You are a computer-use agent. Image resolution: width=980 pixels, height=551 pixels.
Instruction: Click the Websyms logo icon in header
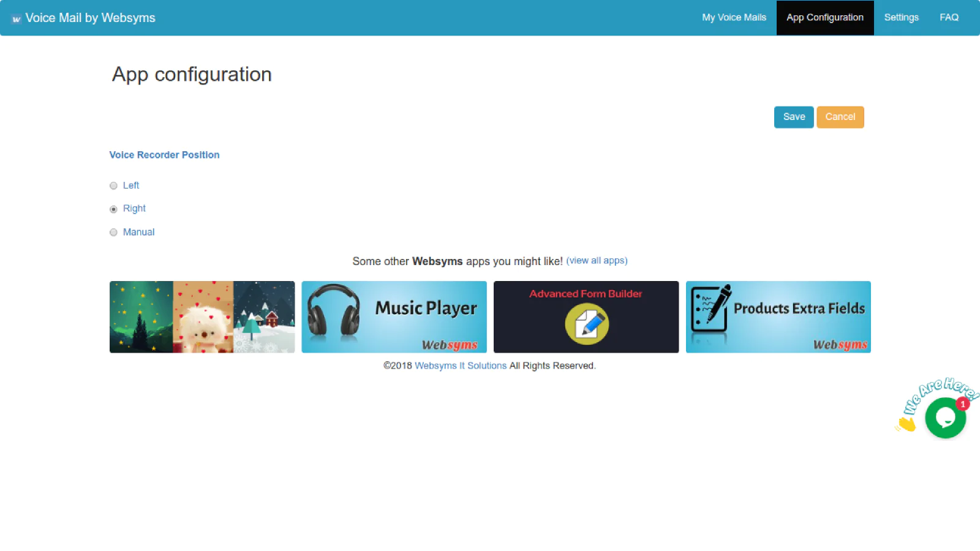point(17,19)
